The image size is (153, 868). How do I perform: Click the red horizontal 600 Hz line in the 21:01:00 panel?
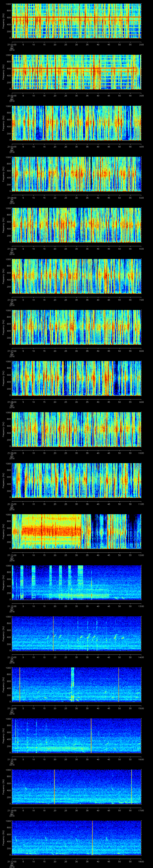coord(77,17)
